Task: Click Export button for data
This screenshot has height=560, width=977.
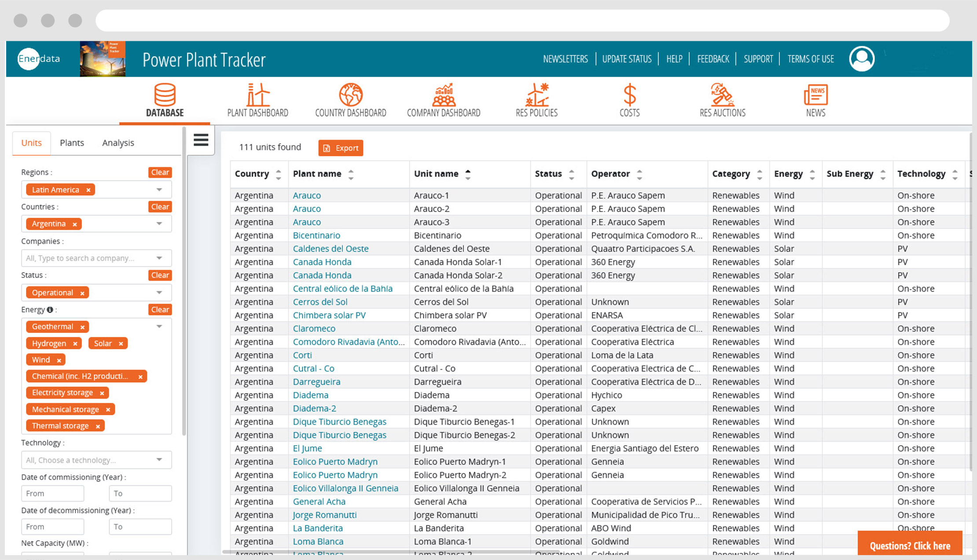Action: (341, 148)
